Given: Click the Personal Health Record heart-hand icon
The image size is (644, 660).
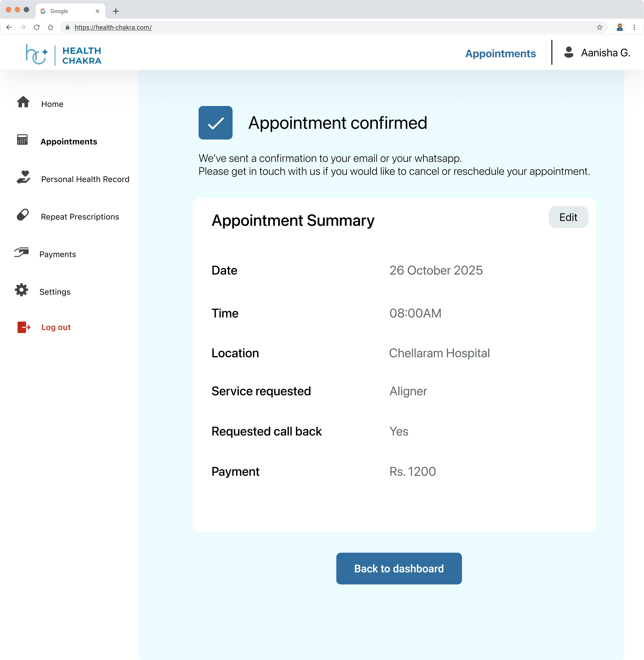Looking at the screenshot, I should tap(23, 177).
